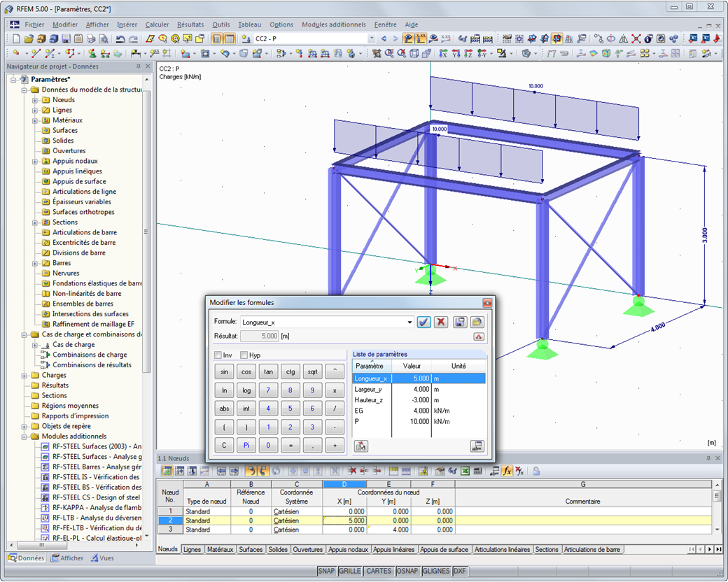Enable the Inv checkbox in the formula dialog
This screenshot has height=582, width=728.
click(218, 355)
